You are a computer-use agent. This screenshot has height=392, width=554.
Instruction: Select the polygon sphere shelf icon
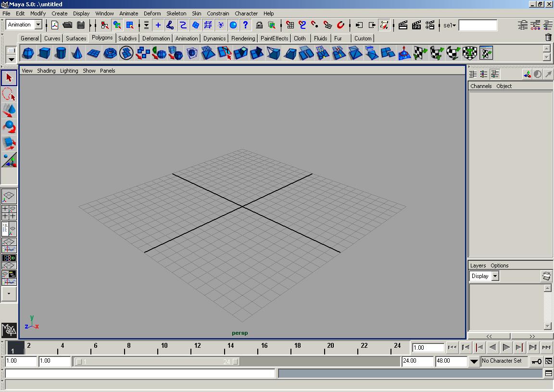[28, 53]
